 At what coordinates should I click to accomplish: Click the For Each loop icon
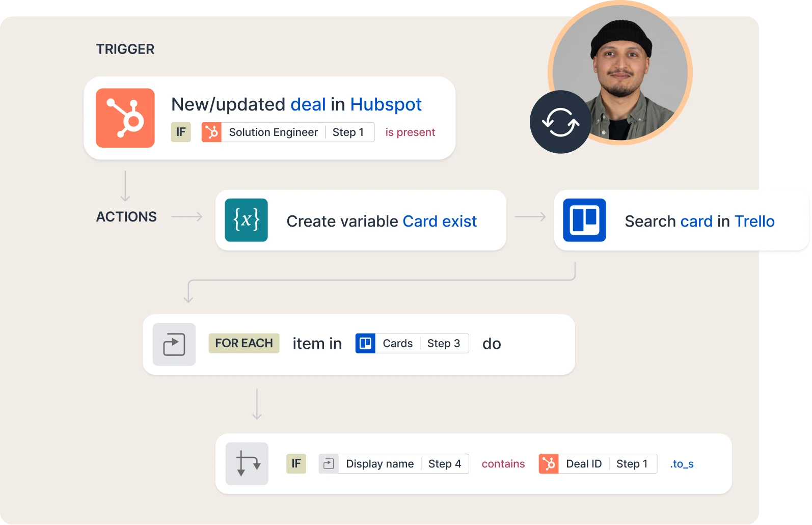[174, 344]
